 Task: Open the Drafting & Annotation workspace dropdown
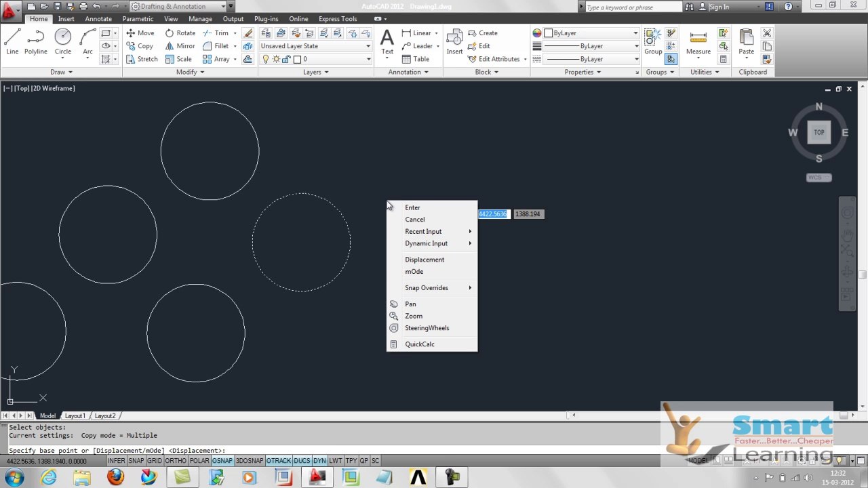[178, 6]
